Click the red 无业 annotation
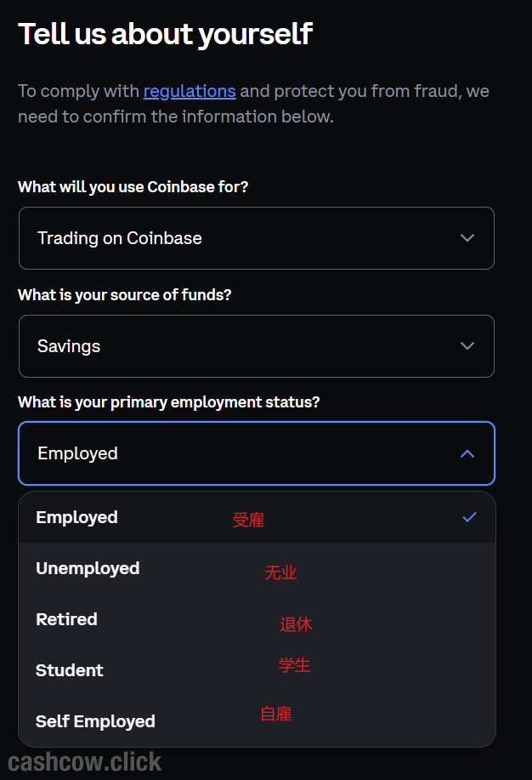 [280, 572]
